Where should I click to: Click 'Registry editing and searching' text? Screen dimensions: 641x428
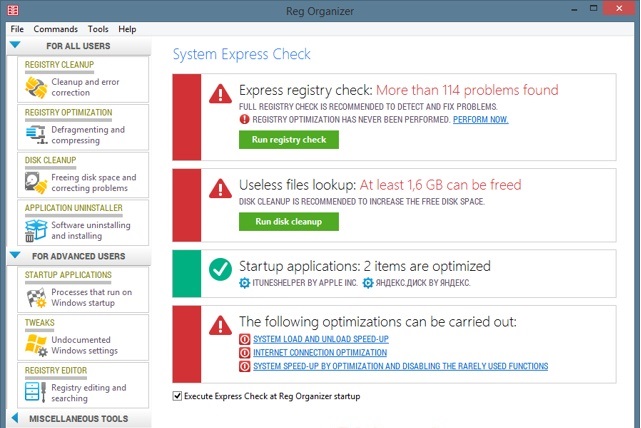coord(89,393)
